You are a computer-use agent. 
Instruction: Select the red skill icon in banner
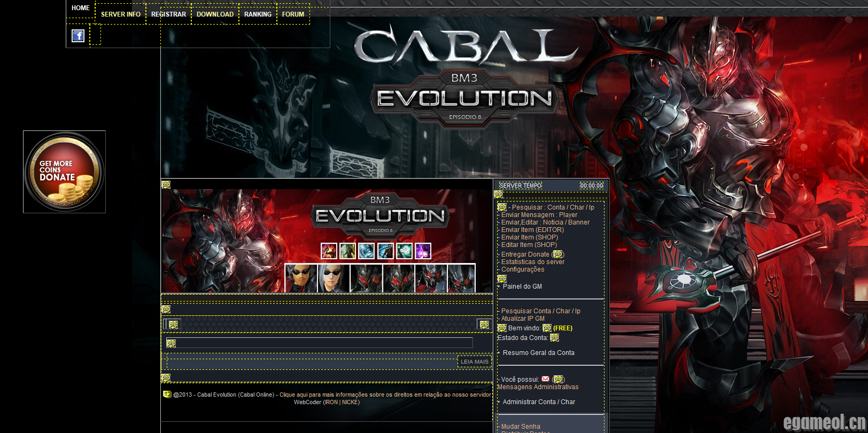pyautogui.click(x=329, y=251)
